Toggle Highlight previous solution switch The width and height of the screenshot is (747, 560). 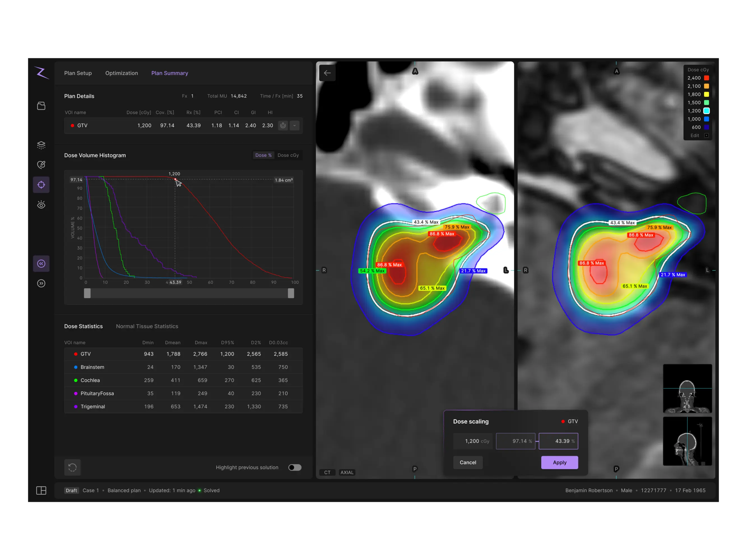point(294,468)
